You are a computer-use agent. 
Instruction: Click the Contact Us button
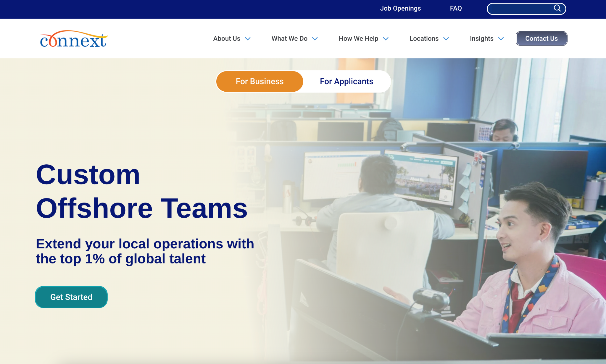[541, 38]
